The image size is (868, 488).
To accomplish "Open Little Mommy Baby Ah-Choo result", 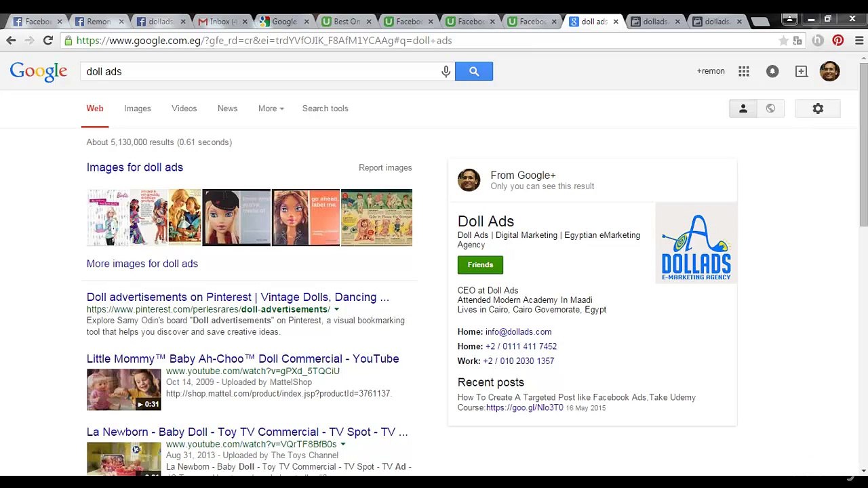I will (x=243, y=359).
